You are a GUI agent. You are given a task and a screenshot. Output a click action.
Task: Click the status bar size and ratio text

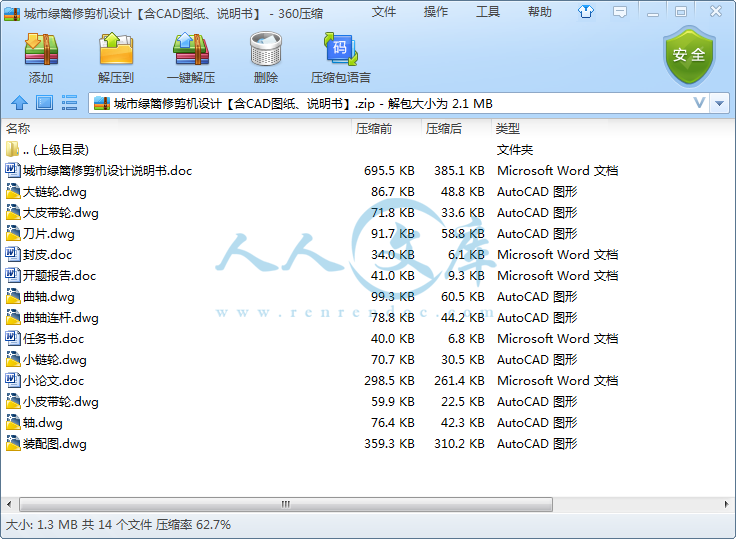[118, 524]
